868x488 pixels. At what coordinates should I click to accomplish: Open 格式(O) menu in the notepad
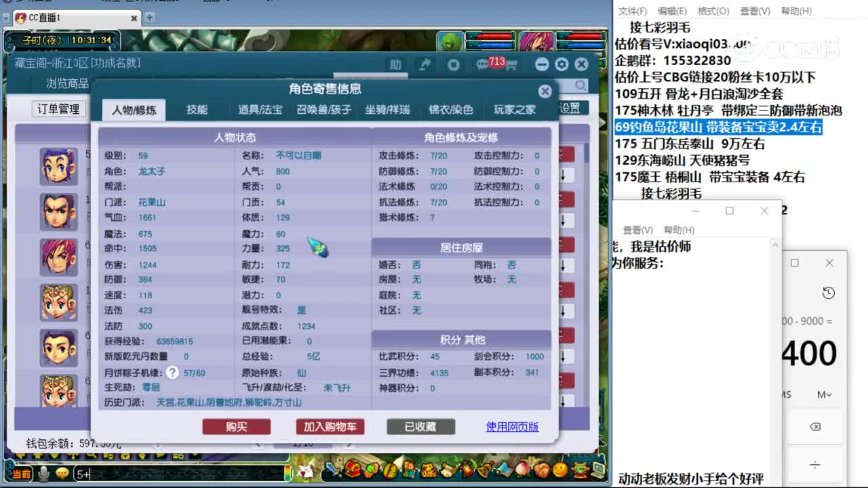click(x=713, y=11)
